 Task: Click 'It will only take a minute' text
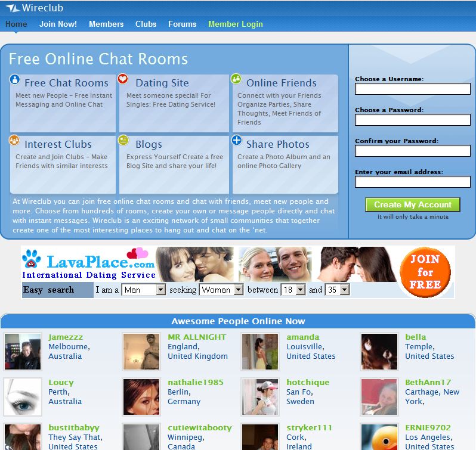tap(413, 216)
